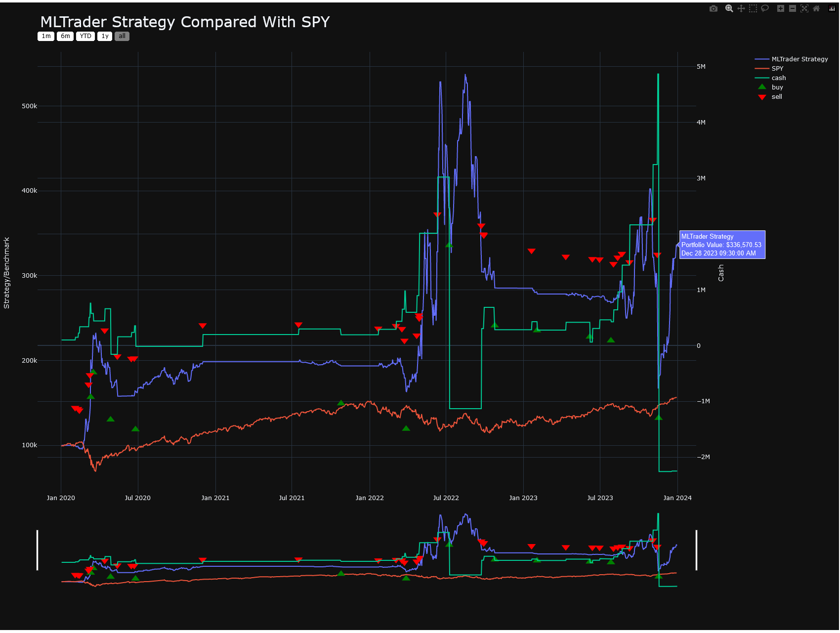
Task: Grab the right range slider handle
Action: tap(696, 550)
